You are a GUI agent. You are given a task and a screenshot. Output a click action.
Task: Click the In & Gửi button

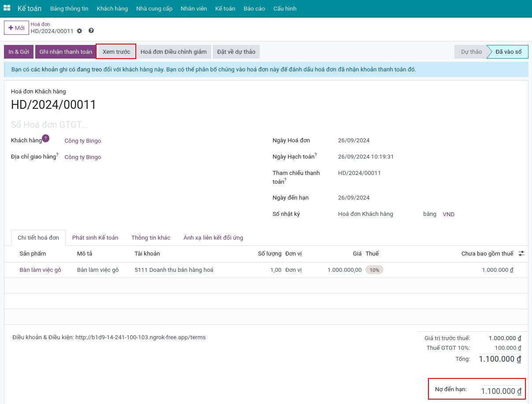tap(19, 52)
